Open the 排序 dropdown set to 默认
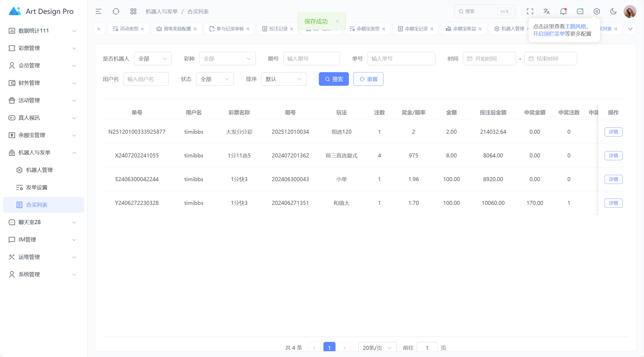This screenshot has height=357, width=644. pyautogui.click(x=284, y=79)
